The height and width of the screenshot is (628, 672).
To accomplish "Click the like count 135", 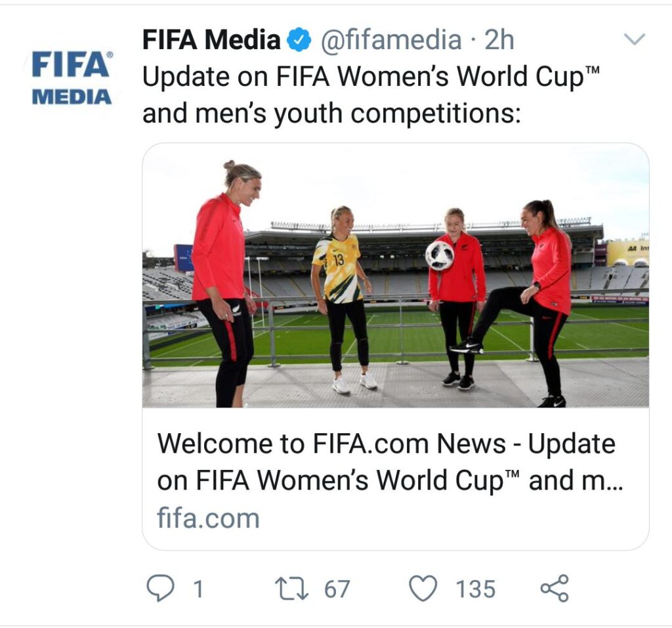I will tap(476, 589).
